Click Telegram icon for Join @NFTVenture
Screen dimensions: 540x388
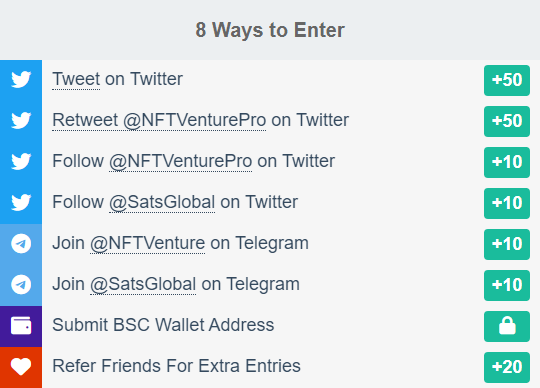pyautogui.click(x=21, y=243)
